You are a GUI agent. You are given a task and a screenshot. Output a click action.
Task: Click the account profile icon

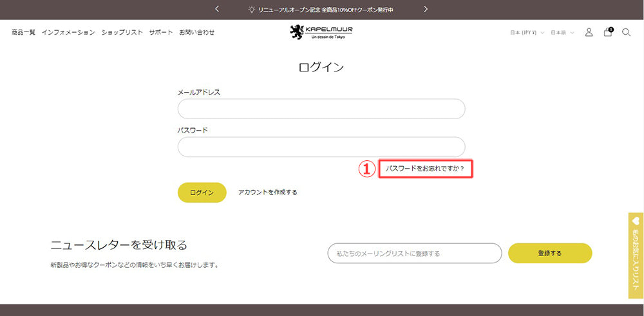[x=589, y=32]
